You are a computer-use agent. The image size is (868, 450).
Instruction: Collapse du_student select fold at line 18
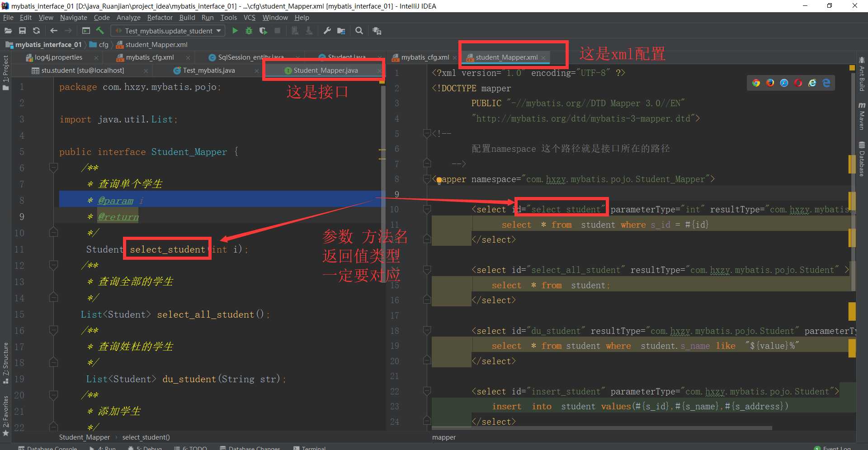(427, 331)
